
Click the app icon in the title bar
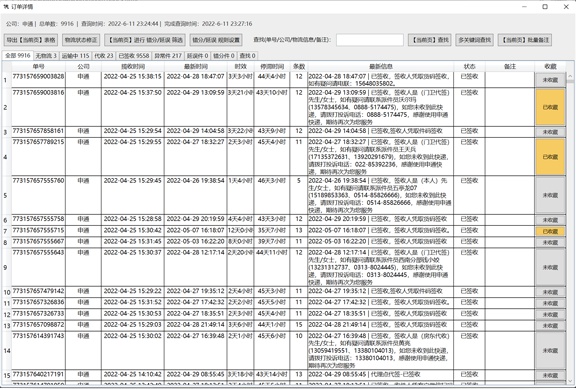(6, 7)
